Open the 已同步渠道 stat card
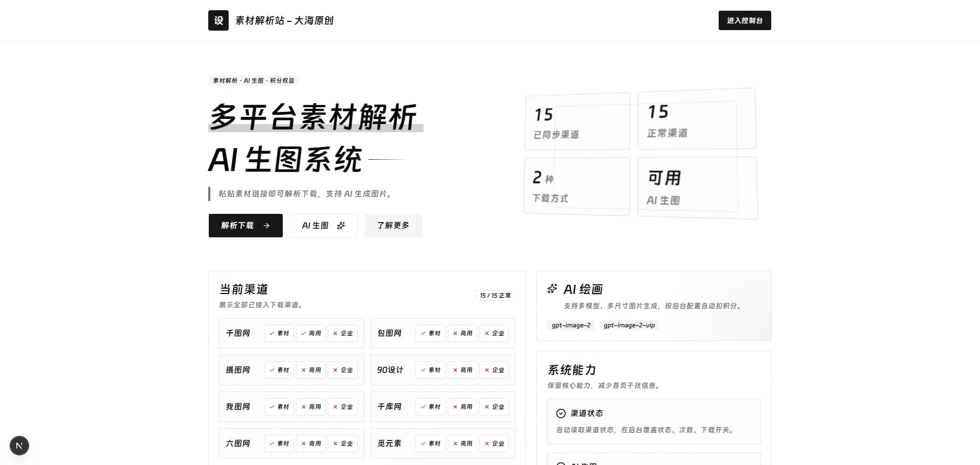The height and width of the screenshot is (465, 980). tap(577, 121)
